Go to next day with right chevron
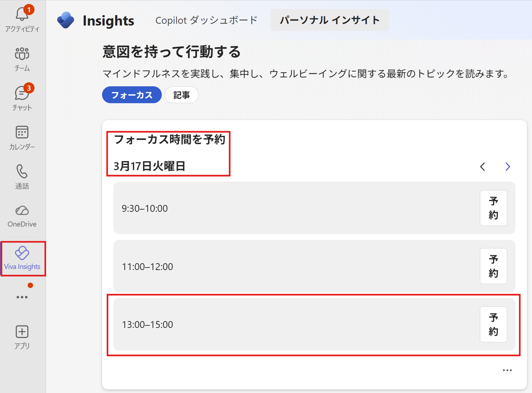The image size is (532, 393). [507, 167]
